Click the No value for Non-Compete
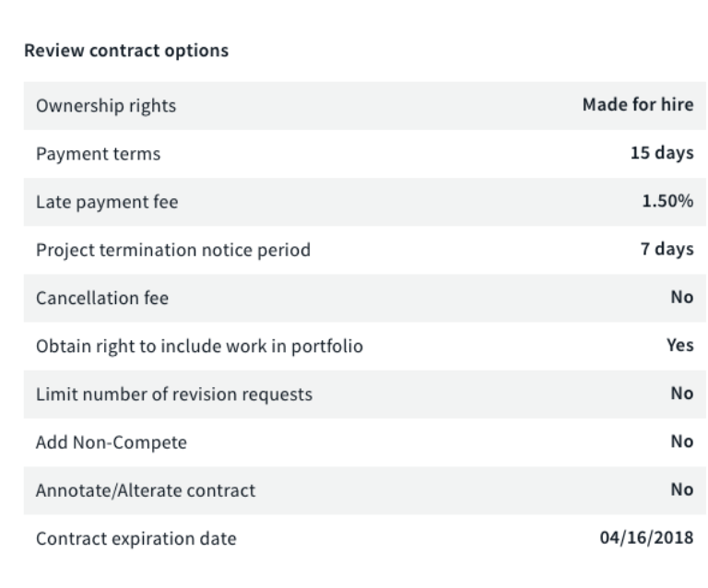 [x=681, y=441]
